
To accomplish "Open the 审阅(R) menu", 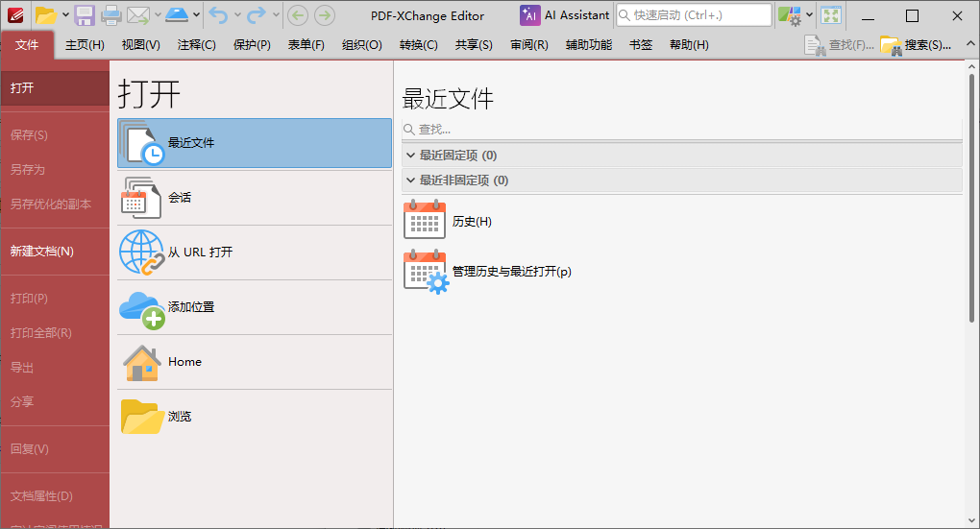I will (x=528, y=45).
